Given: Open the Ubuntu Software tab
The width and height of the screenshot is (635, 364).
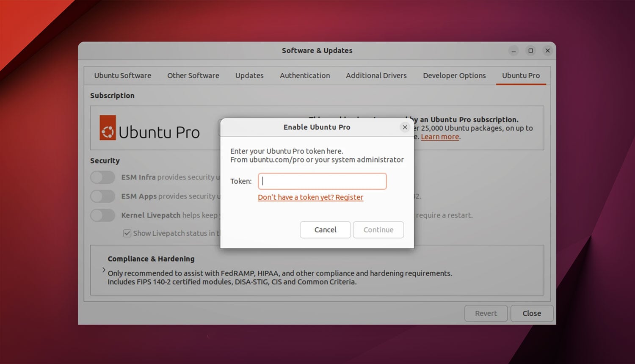Looking at the screenshot, I should [x=123, y=76].
